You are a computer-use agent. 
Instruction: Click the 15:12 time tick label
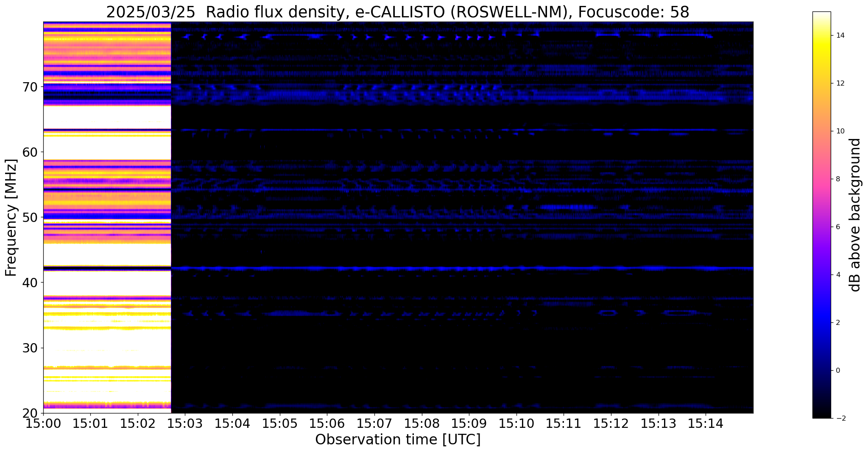point(611,423)
